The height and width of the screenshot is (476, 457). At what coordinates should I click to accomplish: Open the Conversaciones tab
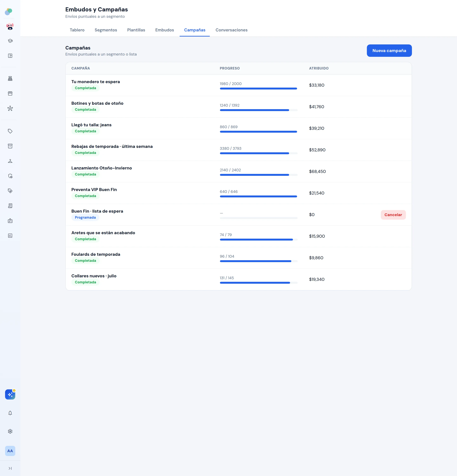232,30
